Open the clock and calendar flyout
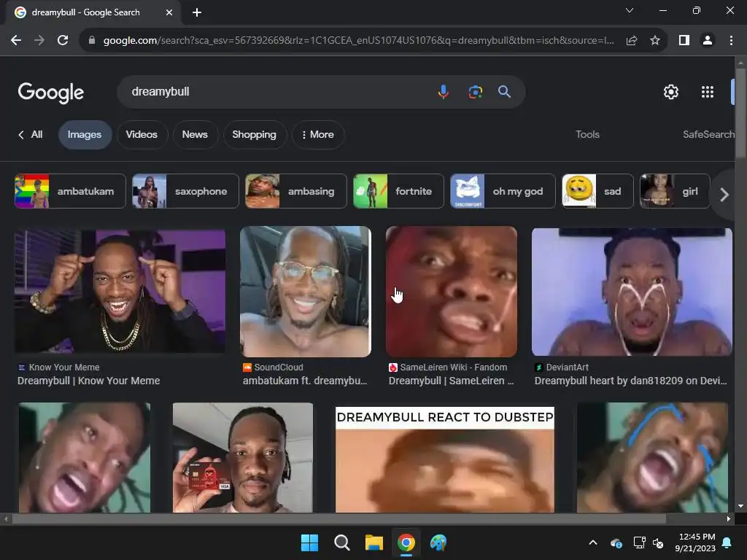 695,542
